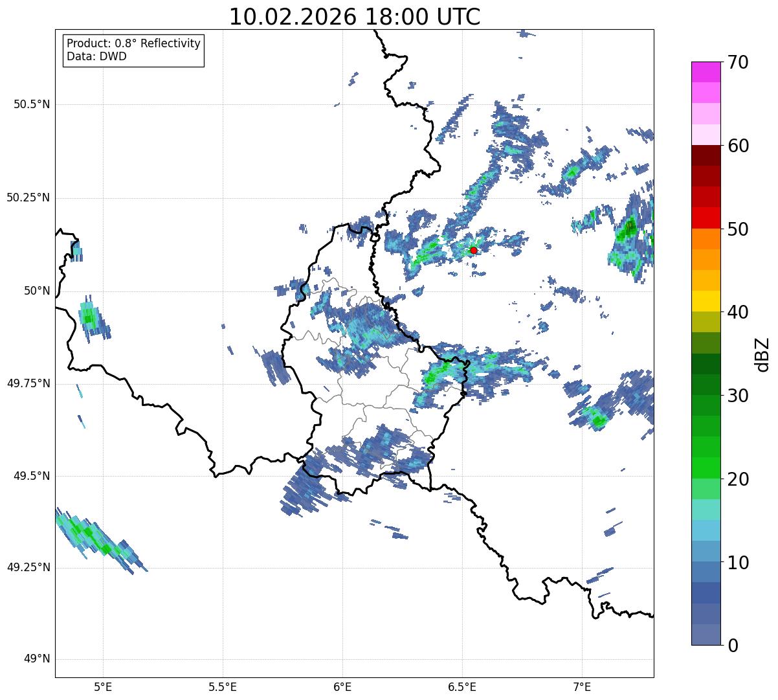This screenshot has height=700, width=778.
Task: Click the red station marker dot
Action: 474,250
